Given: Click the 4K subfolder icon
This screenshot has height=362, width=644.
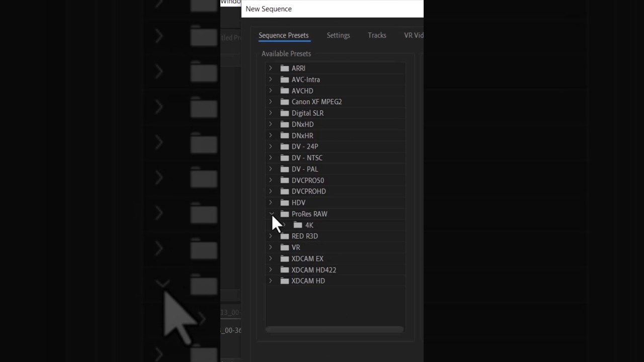Looking at the screenshot, I should point(297,225).
